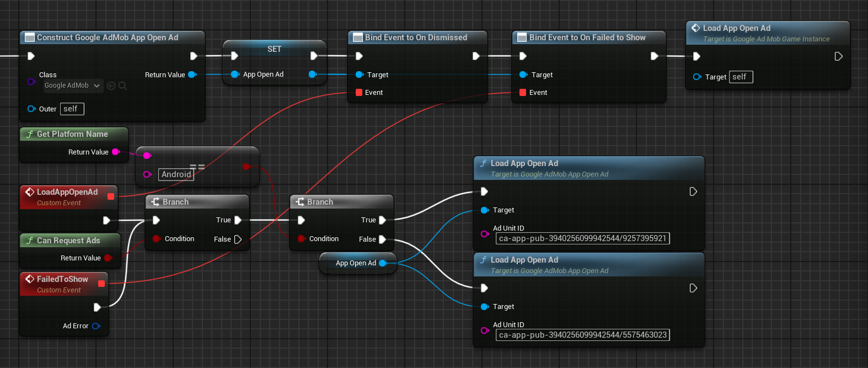Click the Load App Open Ad game instance exec output pin

[x=838, y=56]
